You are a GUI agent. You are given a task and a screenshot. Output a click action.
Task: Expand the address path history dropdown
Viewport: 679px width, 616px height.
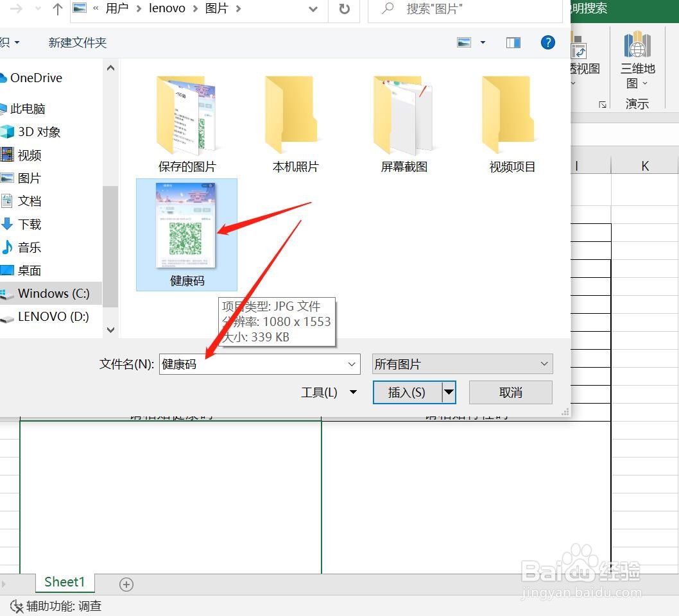coord(313,9)
